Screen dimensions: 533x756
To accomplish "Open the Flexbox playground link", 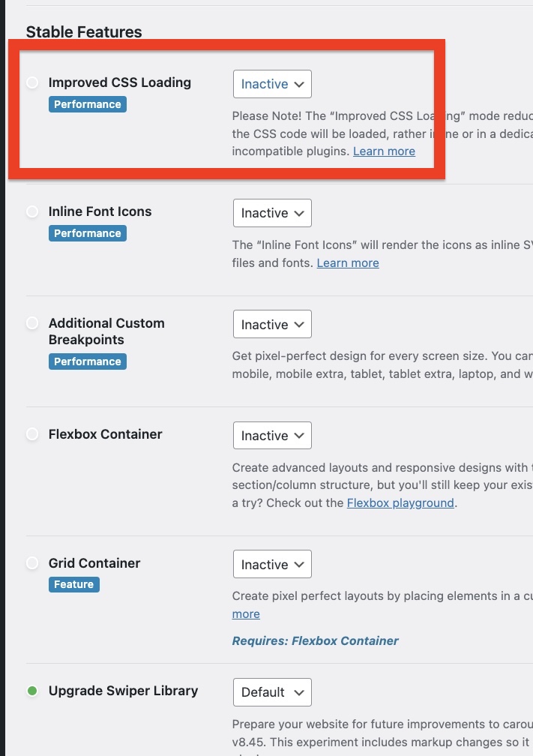I will pos(400,502).
